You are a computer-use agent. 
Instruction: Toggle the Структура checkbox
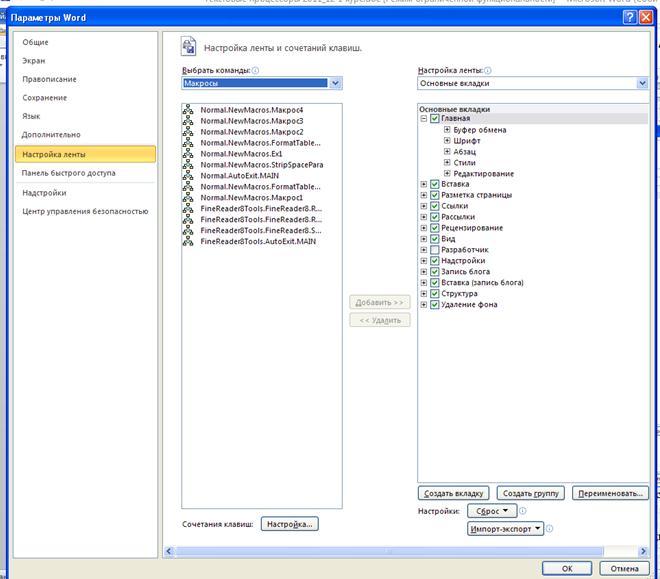[435, 293]
